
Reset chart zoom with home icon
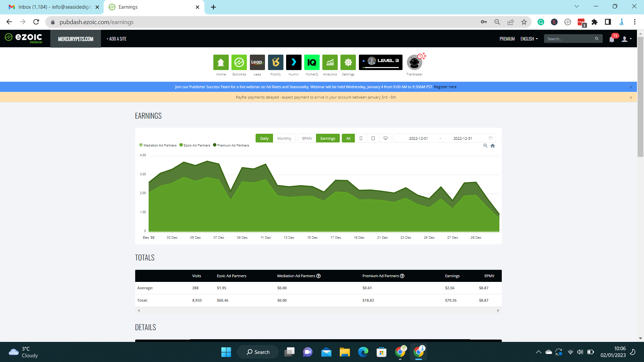tap(492, 146)
